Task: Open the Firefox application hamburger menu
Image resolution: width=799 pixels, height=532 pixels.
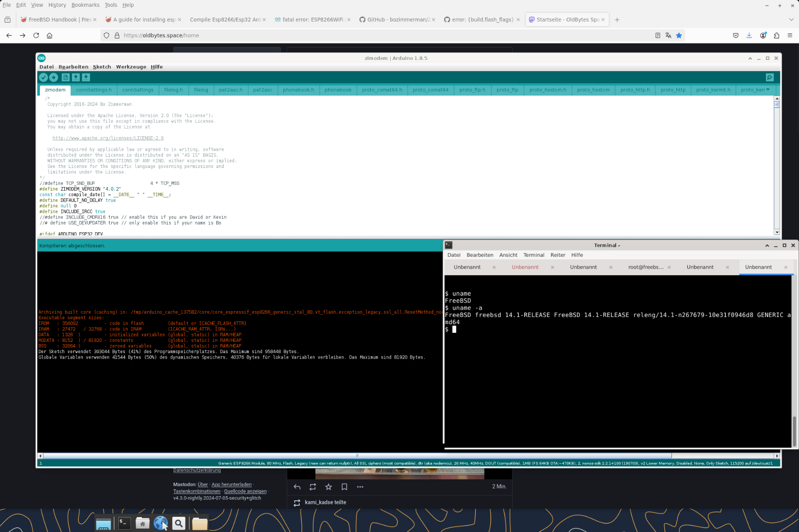Action: 790,35
